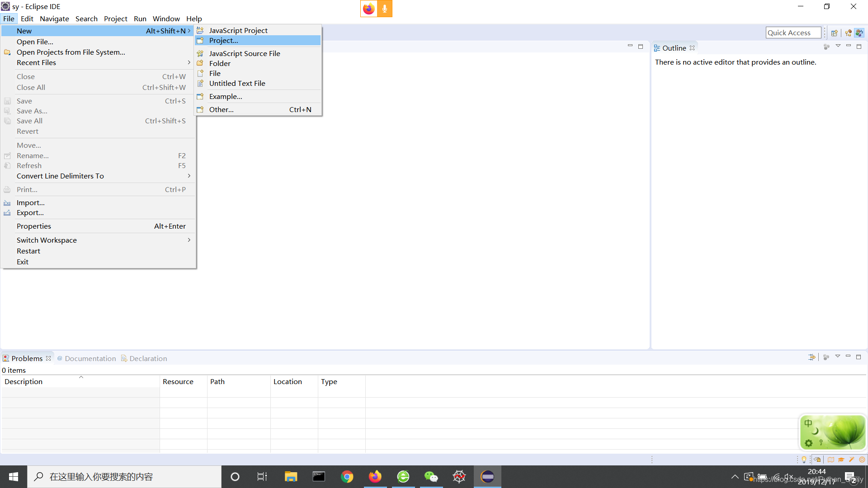
Task: Choose Folder in the New submenu
Action: tap(258, 63)
